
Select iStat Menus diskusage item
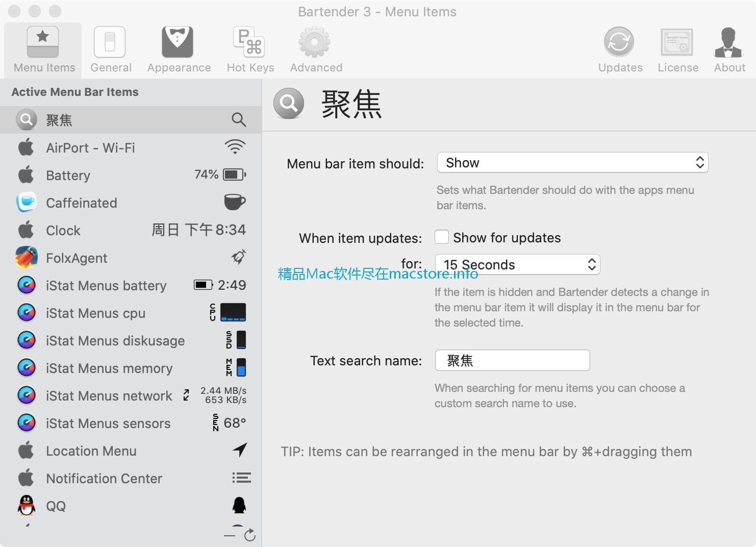click(x=131, y=340)
